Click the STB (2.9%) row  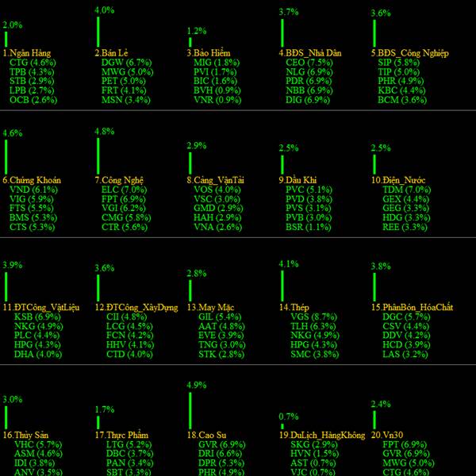pyautogui.click(x=32, y=81)
